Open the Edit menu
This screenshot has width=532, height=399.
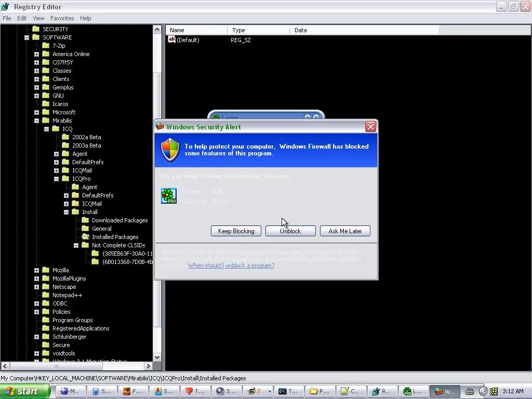coord(22,18)
